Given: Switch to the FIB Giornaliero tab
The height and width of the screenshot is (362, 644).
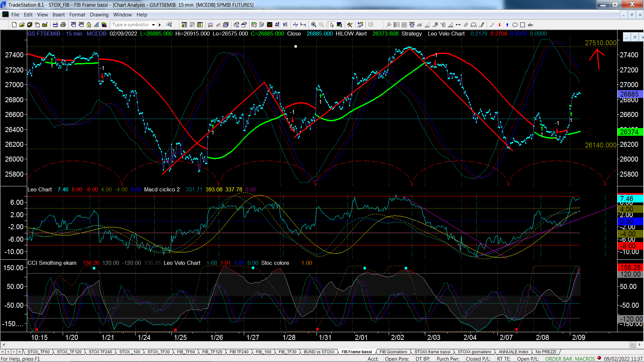Looking at the screenshot, I should tap(393, 352).
